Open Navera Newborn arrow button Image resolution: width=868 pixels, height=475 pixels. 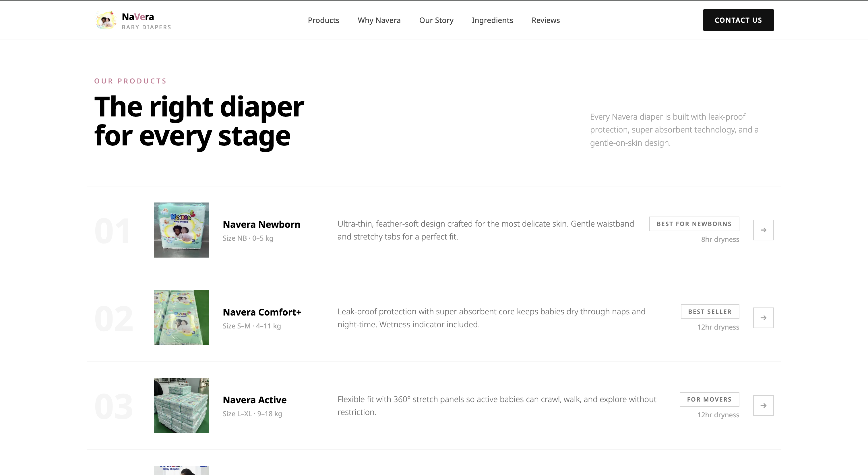point(763,230)
